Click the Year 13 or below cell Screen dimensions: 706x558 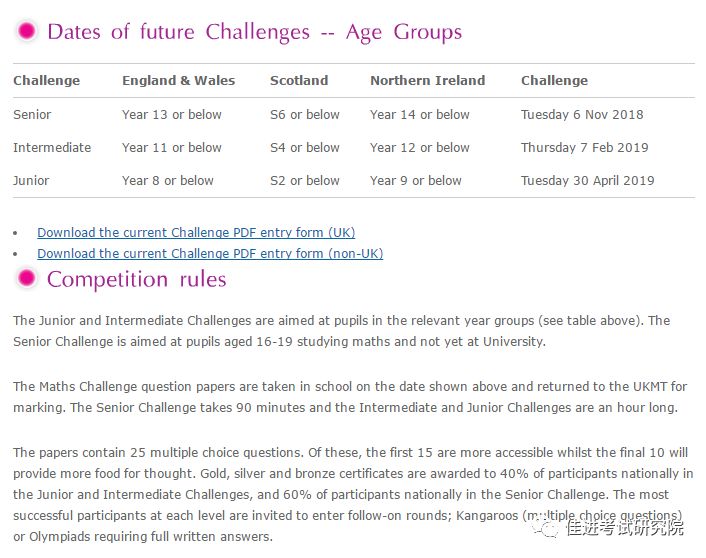coord(172,114)
